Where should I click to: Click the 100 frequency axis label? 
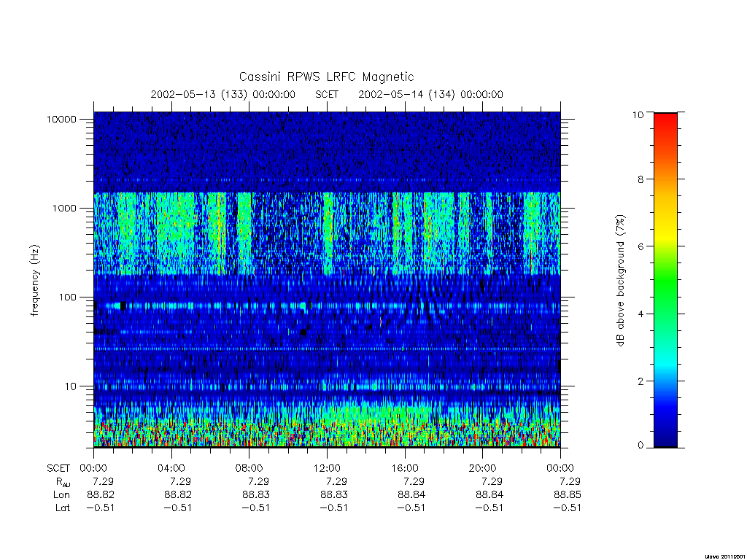click(67, 297)
